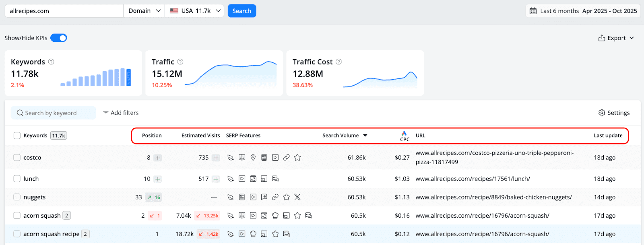The image size is (644, 245).
Task: Open table Settings
Action: [x=614, y=113]
